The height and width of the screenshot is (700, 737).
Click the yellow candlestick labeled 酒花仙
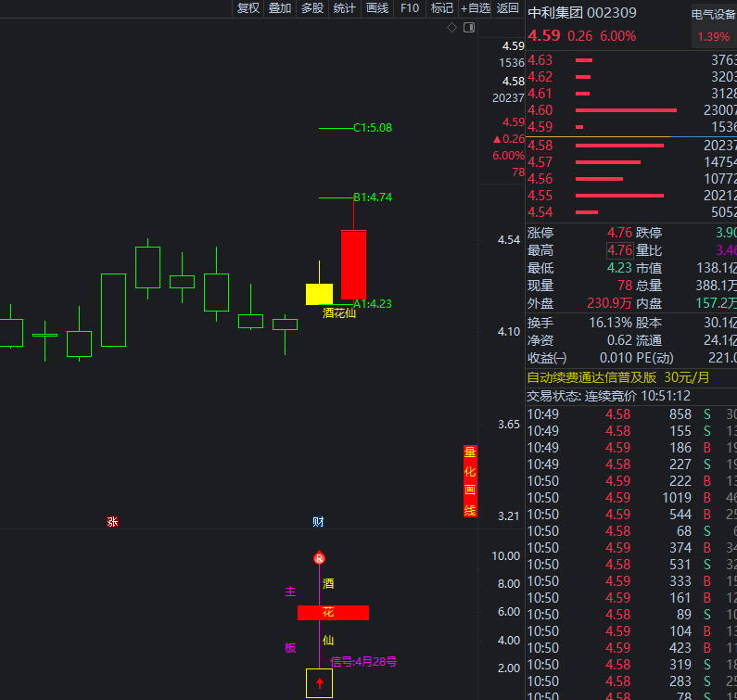(x=319, y=294)
